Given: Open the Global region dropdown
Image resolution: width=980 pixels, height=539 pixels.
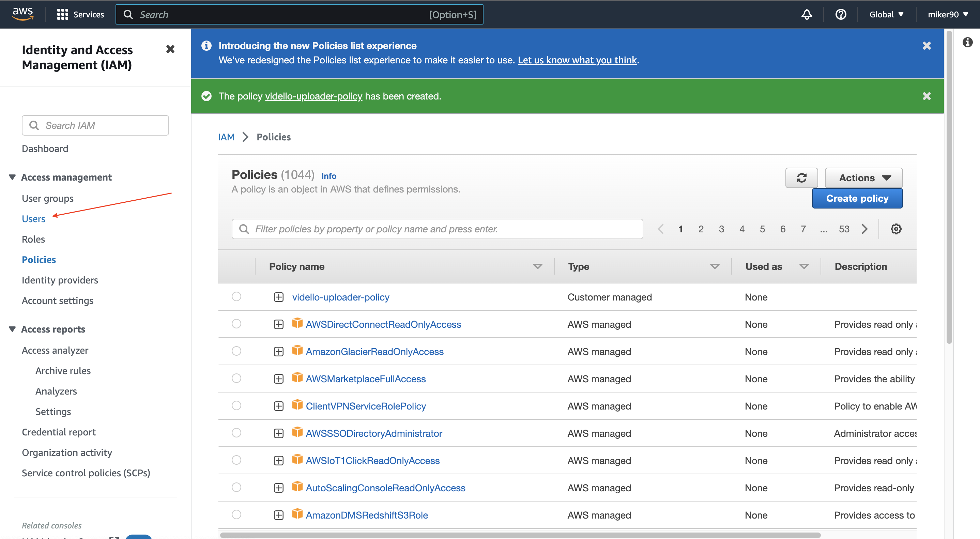Looking at the screenshot, I should tap(886, 14).
